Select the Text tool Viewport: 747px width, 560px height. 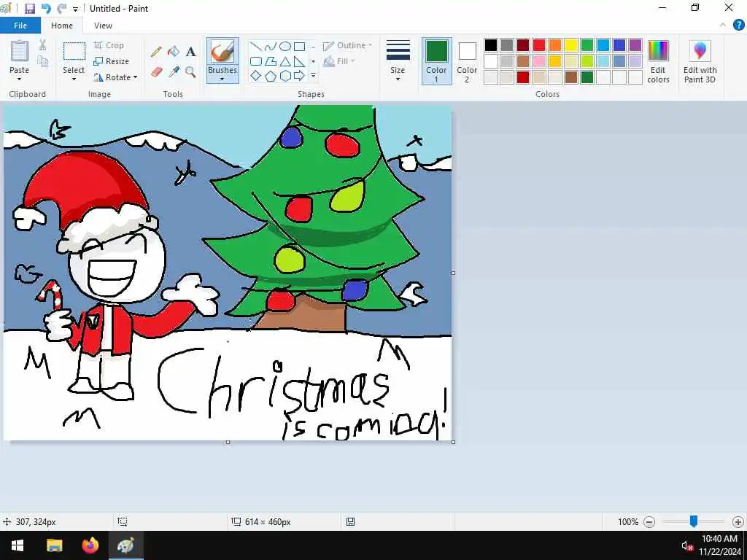[190, 52]
